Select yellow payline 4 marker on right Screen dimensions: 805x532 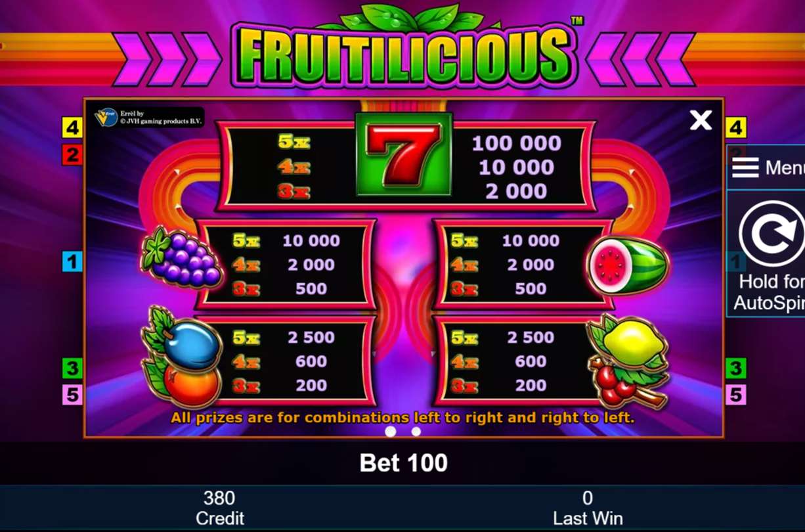pyautogui.click(x=735, y=127)
